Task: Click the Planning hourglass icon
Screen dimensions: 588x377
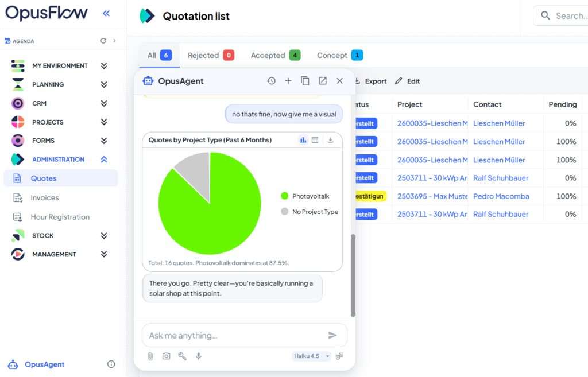Action: 18,84
